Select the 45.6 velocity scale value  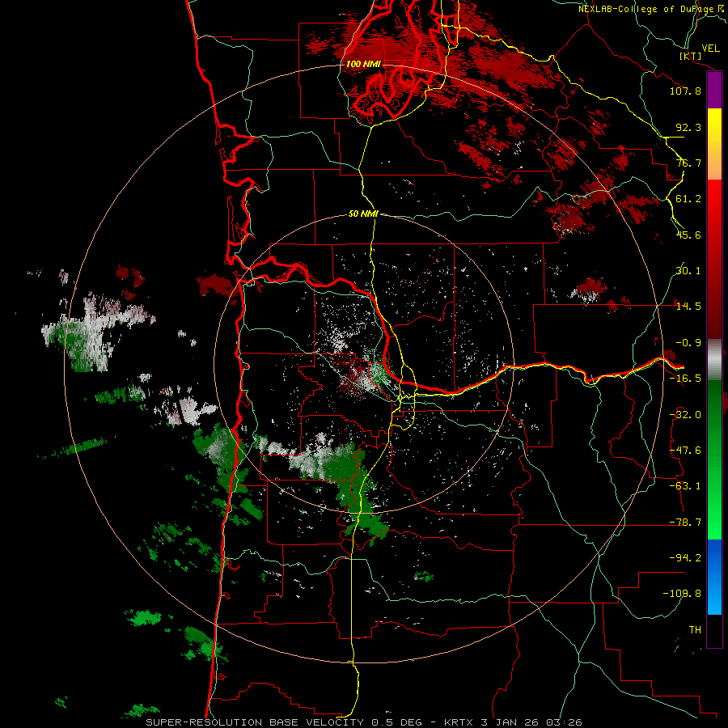click(688, 235)
